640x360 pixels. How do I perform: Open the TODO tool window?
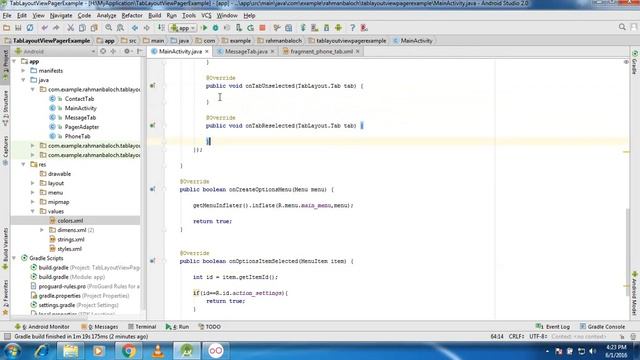(x=209, y=327)
